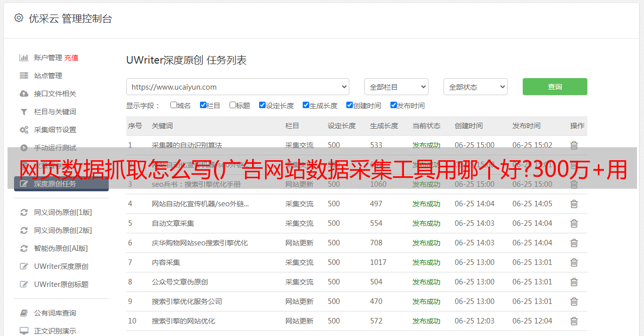Click keyword 内容采集
This screenshot has width=644, height=336.
tap(166, 262)
